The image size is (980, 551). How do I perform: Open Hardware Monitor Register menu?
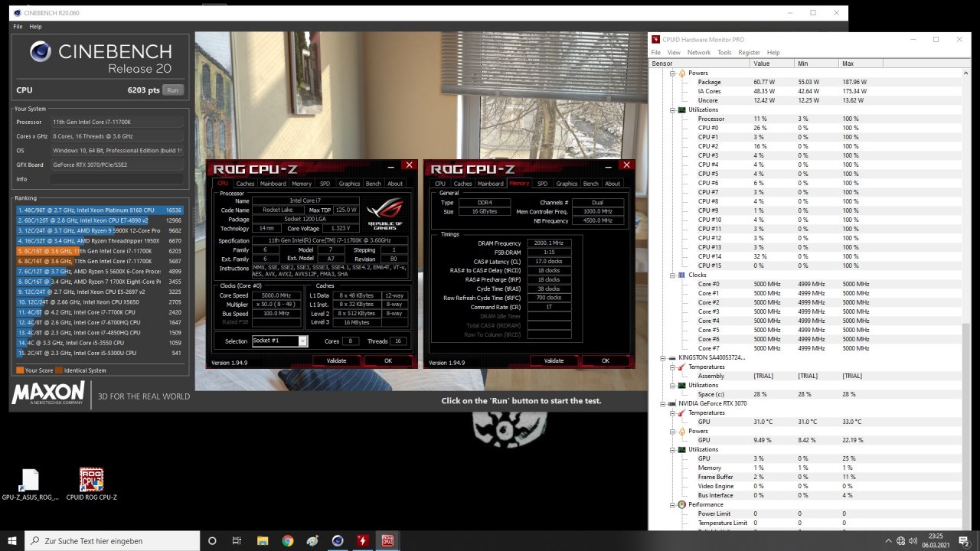(x=749, y=52)
